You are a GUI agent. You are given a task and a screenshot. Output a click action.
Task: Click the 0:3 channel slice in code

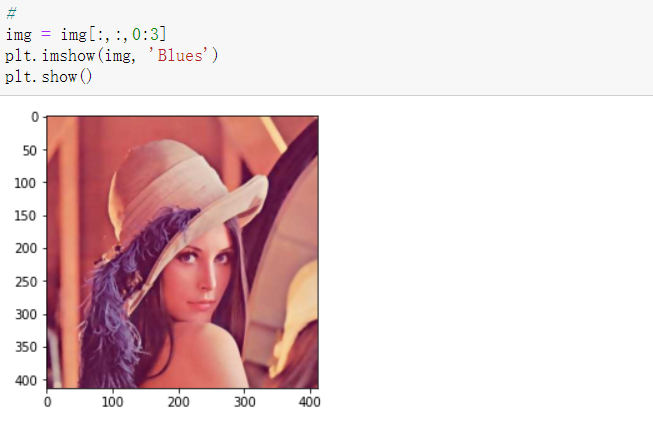[145, 34]
